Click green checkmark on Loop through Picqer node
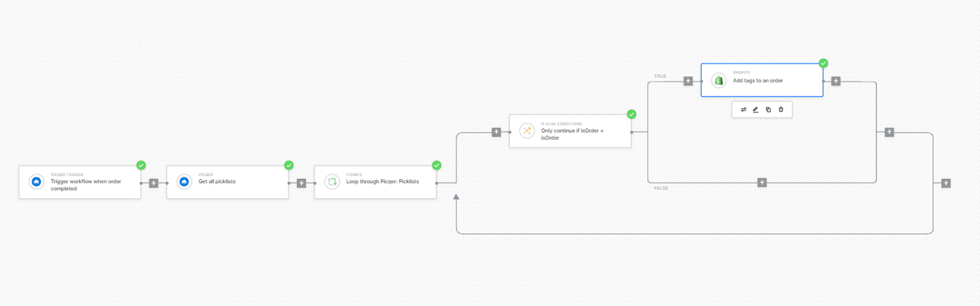The height and width of the screenshot is (306, 980). 437,165
